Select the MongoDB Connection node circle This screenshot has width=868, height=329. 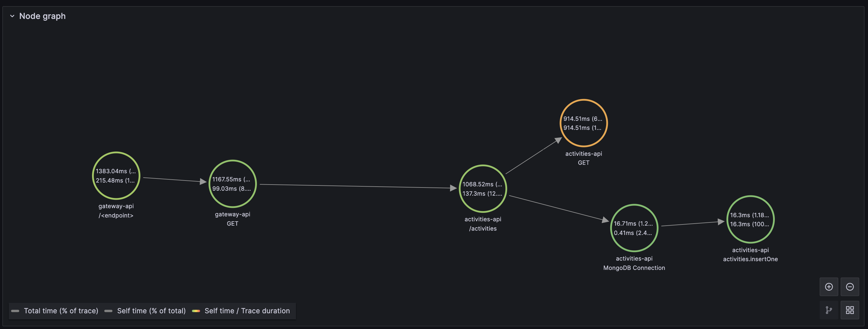point(634,228)
